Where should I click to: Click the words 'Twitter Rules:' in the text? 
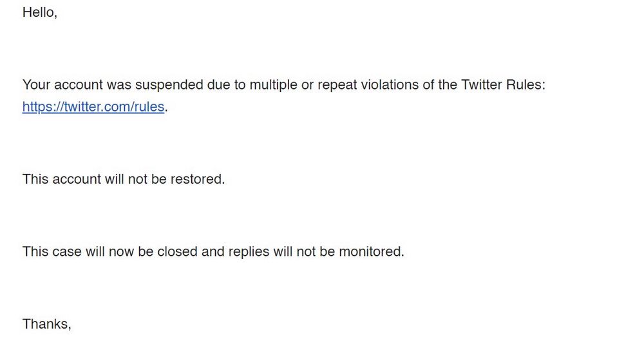(x=502, y=85)
